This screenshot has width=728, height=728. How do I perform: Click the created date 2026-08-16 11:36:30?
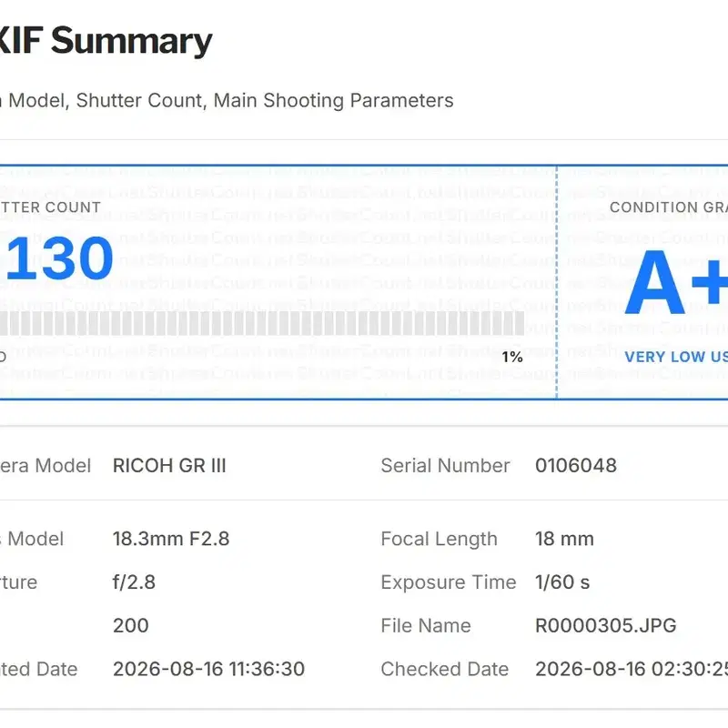[x=208, y=669]
